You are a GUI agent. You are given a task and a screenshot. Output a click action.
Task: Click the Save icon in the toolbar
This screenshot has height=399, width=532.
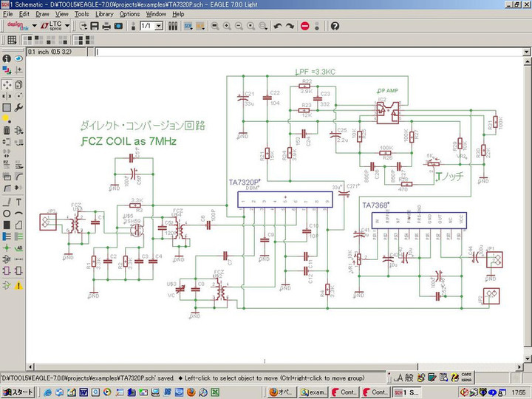pos(95,26)
